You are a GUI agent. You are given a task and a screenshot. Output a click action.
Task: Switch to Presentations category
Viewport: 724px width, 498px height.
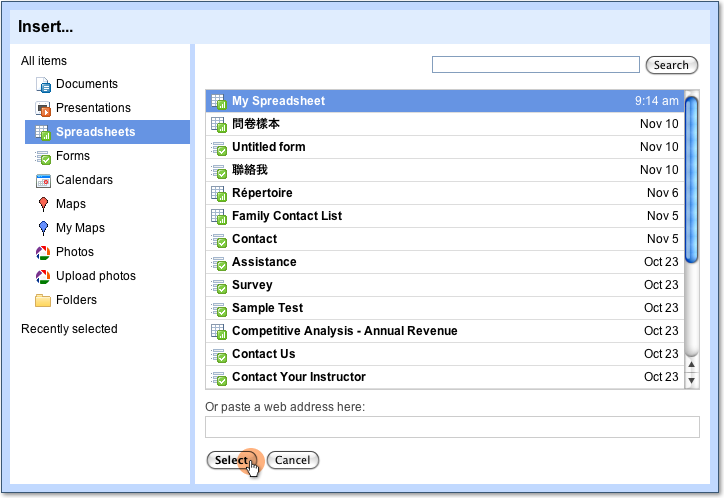[93, 108]
